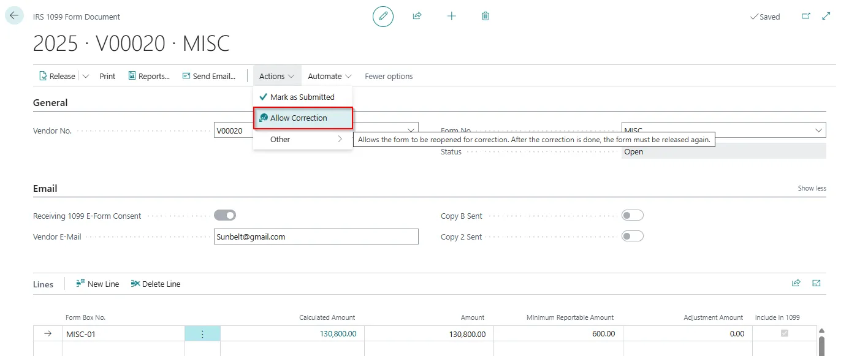Choose Mark as Submitted menu item
This screenshot has width=868, height=356.
tap(302, 97)
